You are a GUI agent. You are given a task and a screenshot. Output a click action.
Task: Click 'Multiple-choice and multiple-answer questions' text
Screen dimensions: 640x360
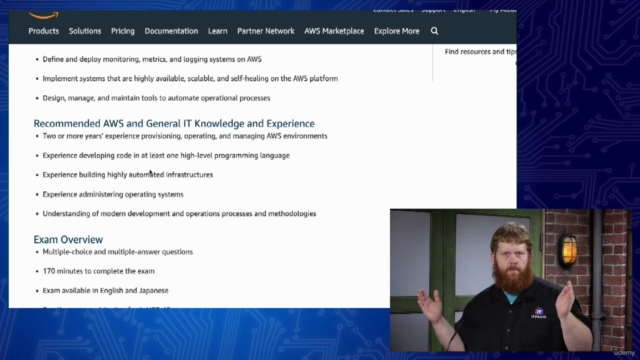click(118, 252)
